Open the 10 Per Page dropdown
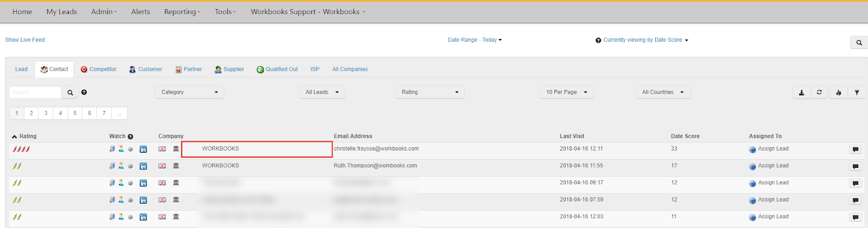 (566, 93)
